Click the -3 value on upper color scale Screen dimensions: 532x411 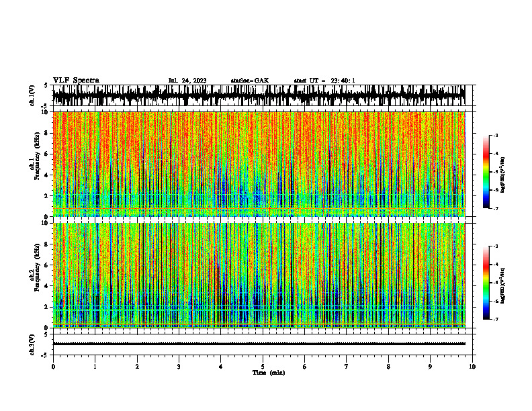click(496, 135)
